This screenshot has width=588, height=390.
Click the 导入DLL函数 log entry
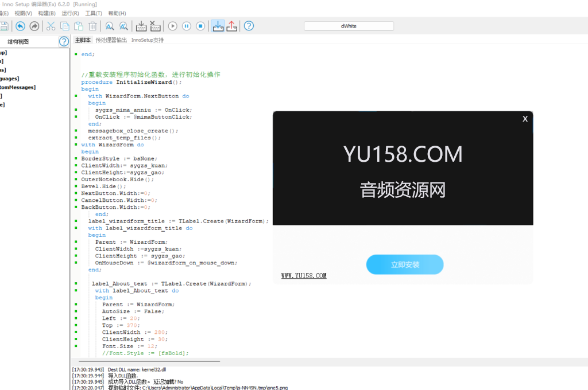point(123,376)
